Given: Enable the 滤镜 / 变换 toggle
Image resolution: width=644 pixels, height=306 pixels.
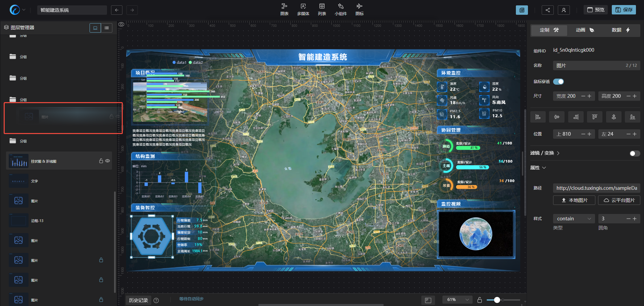Looking at the screenshot, I should pos(635,154).
